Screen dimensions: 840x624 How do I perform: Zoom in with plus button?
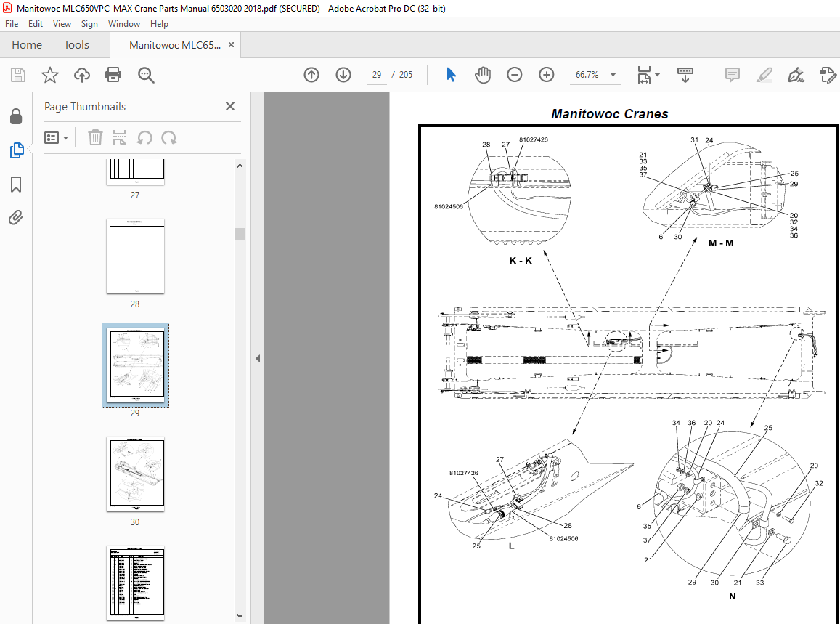[x=547, y=75]
